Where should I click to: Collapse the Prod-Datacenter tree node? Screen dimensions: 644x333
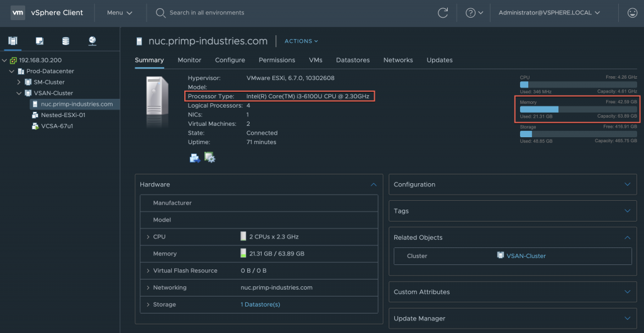click(12, 72)
